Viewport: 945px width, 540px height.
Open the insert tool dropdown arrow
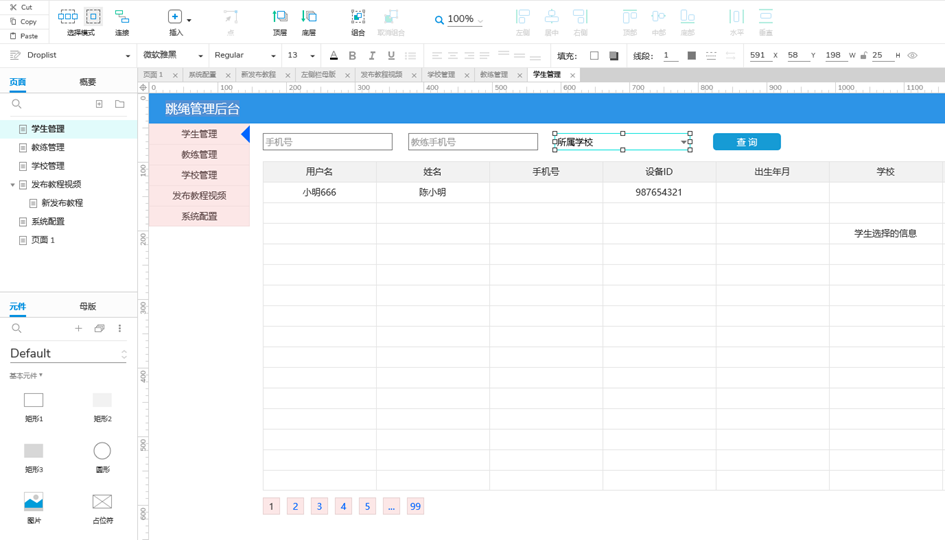pos(189,20)
